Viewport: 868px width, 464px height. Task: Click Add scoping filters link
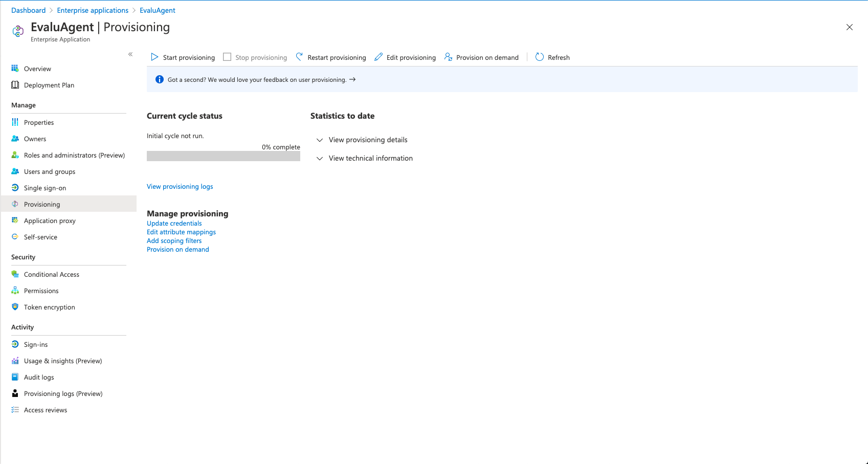174,240
